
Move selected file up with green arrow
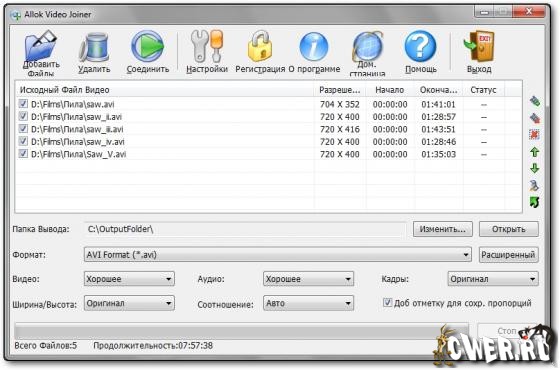coord(535,152)
